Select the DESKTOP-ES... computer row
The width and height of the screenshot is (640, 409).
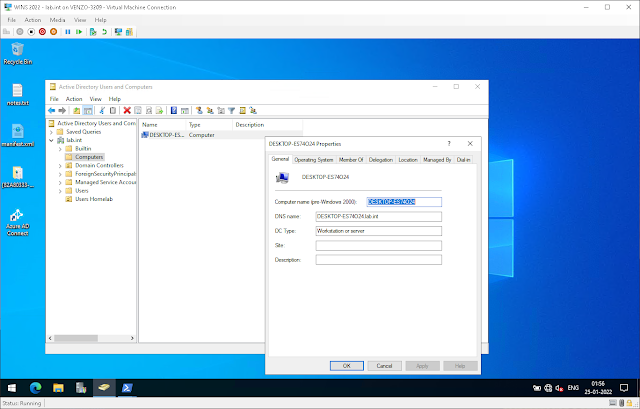(x=221, y=135)
